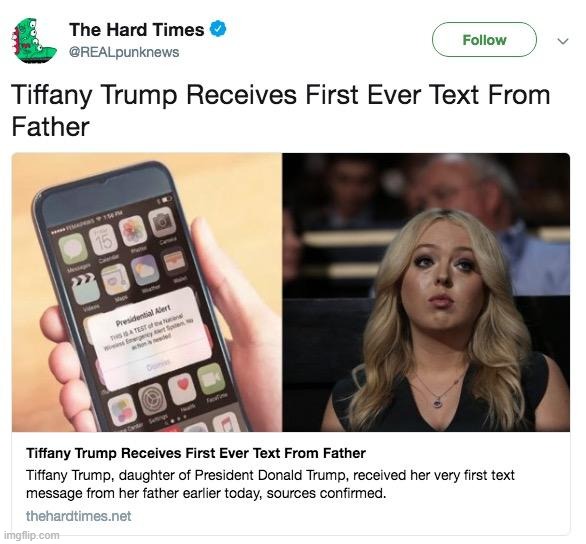Click the Weather app icon on phone
Viewport: 586px width, 544px height.
(145, 271)
